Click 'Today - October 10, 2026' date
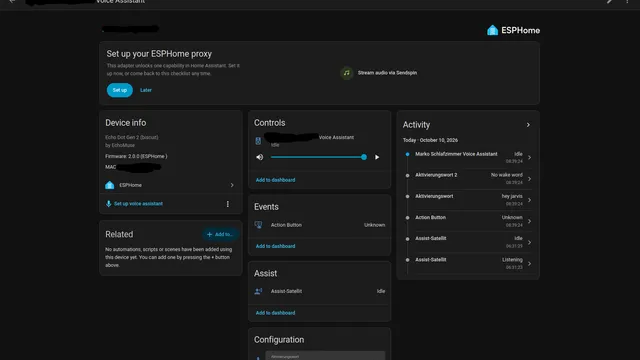 (x=430, y=140)
